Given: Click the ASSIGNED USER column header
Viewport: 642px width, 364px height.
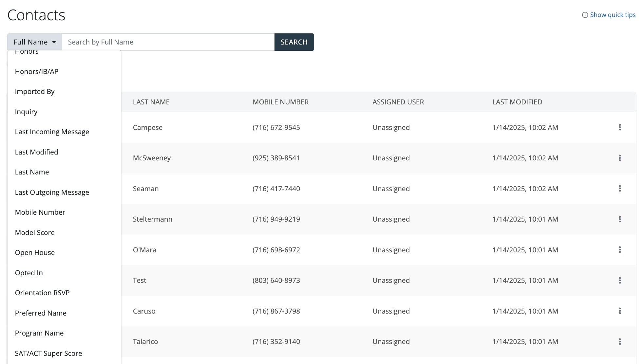Looking at the screenshot, I should (398, 102).
